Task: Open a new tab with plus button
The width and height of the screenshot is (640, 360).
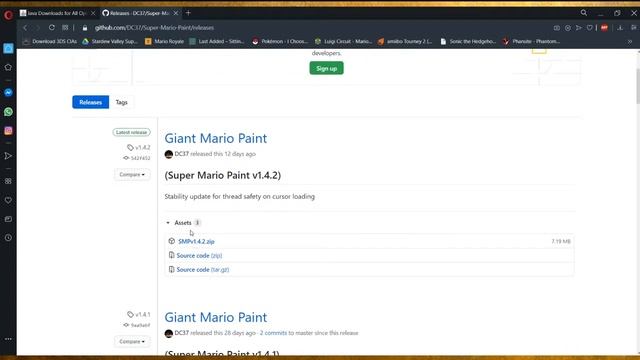Action: pos(188,13)
